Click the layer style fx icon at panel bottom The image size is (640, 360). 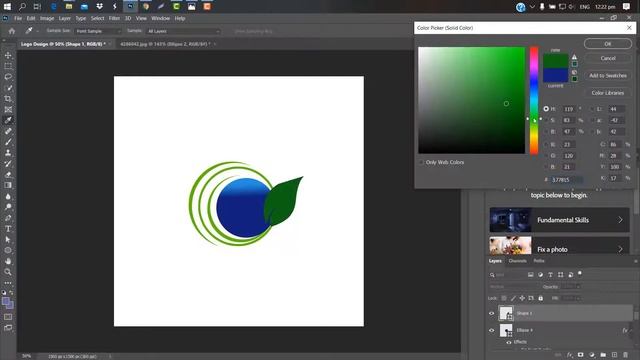[570, 355]
